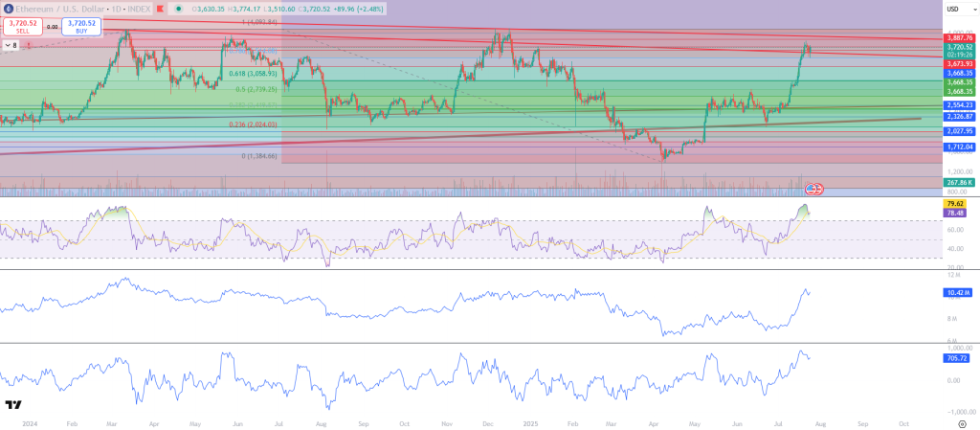Click the open price O3,630.35 value
The image size is (980, 430).
(x=207, y=9)
